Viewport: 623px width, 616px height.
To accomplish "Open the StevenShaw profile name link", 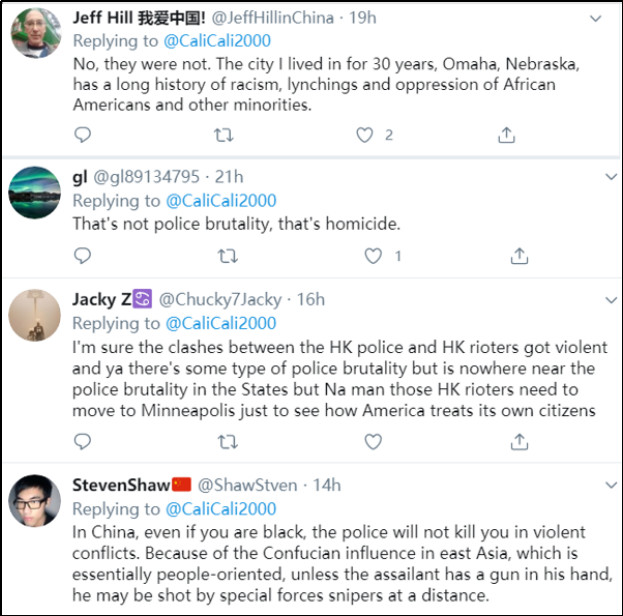I will click(121, 485).
